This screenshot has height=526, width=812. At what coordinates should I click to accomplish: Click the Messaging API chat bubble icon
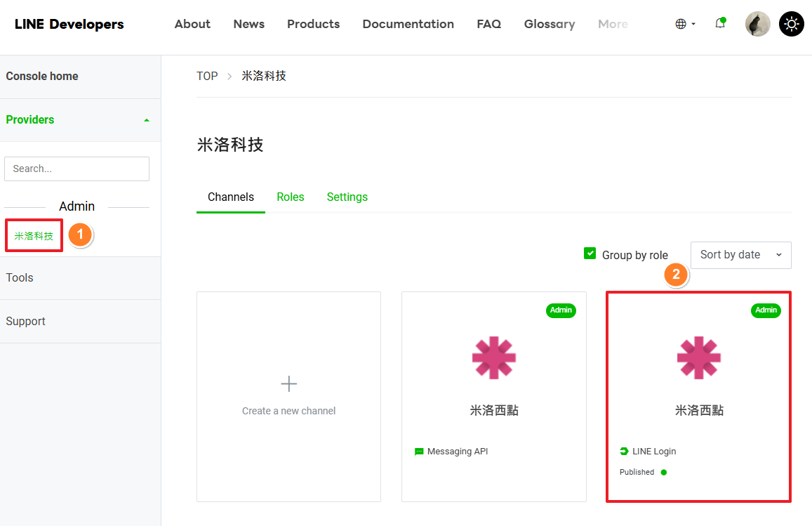pyautogui.click(x=419, y=452)
